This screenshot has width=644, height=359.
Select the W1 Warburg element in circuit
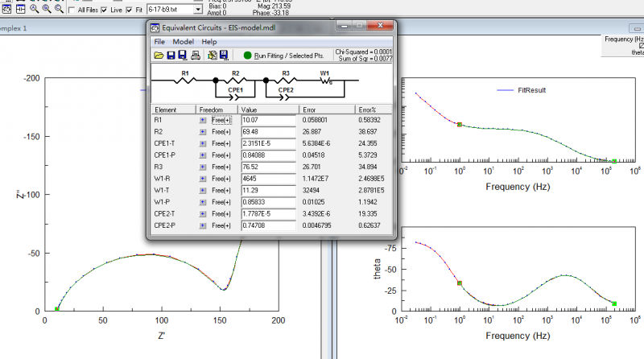click(x=327, y=79)
